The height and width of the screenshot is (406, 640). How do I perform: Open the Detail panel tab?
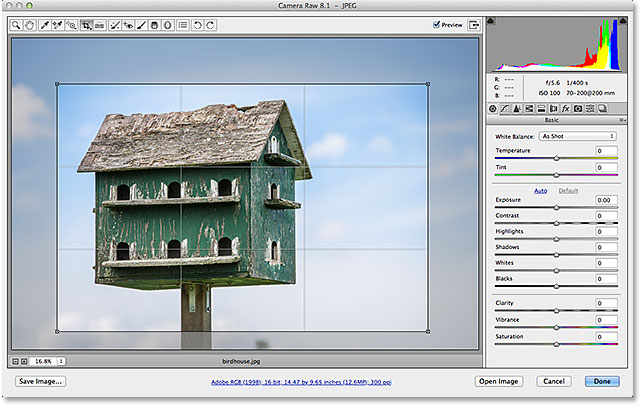pos(517,109)
